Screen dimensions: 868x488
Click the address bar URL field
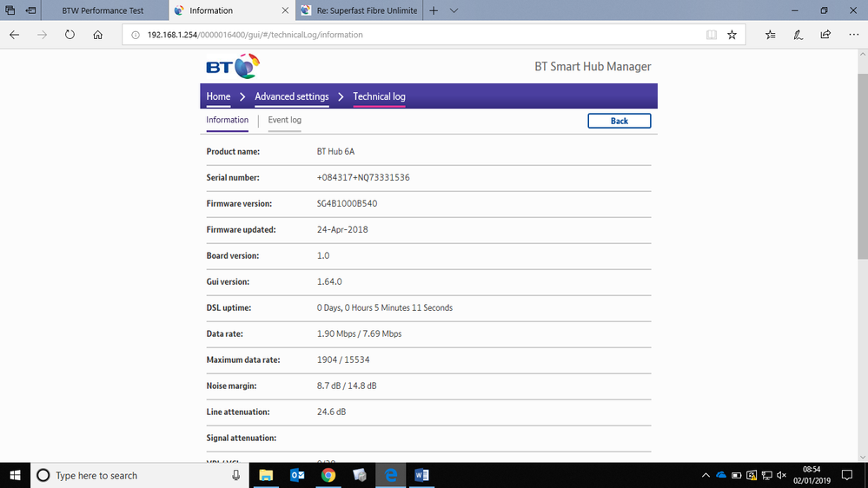(417, 35)
